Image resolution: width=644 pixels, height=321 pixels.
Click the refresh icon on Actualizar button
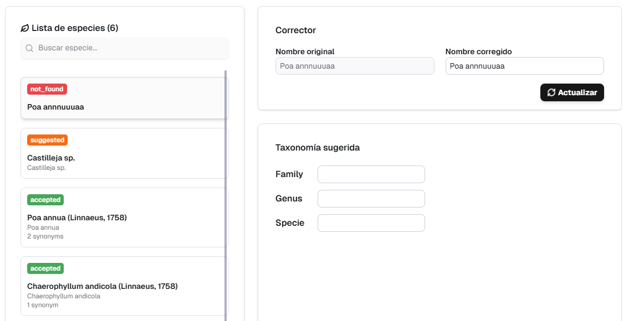551,92
